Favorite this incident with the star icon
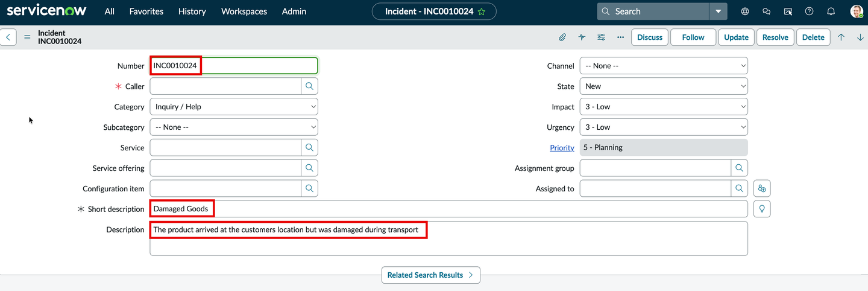868x291 pixels. [482, 11]
